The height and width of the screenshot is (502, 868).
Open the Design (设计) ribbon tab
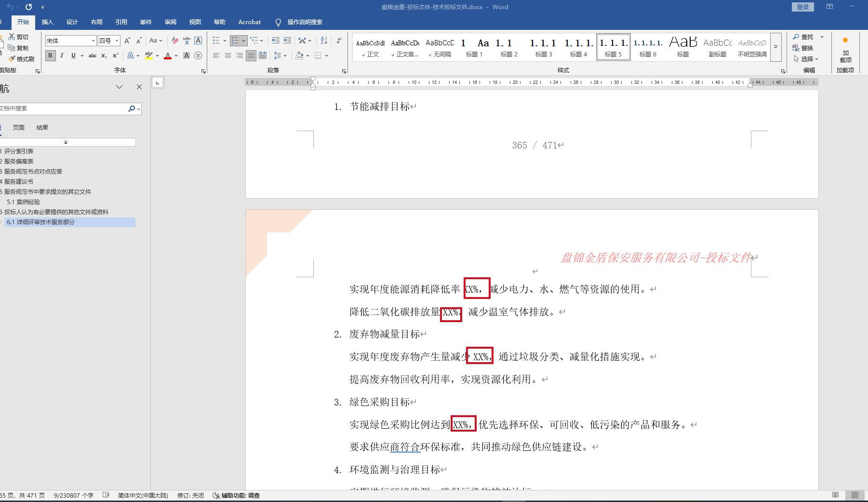(72, 22)
